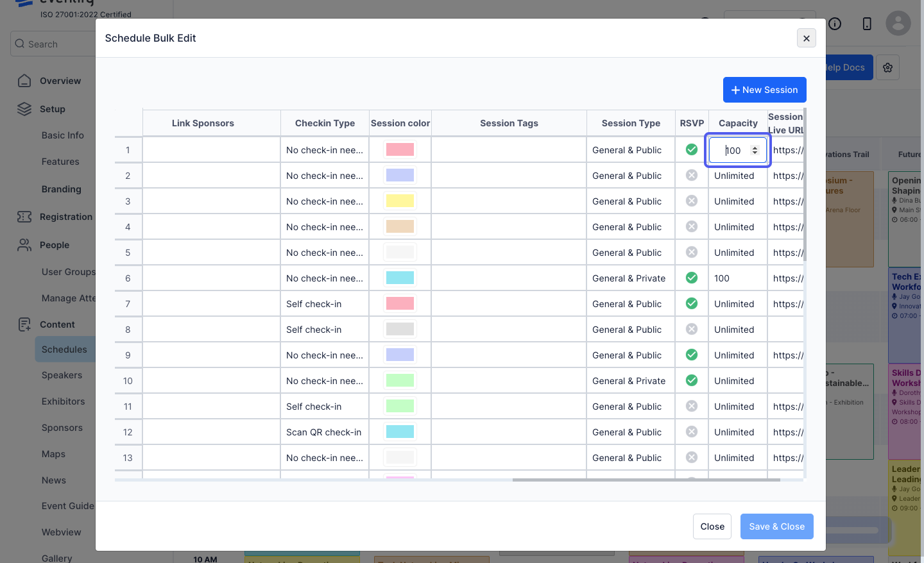924x563 pixels.
Task: Disable RSVP for row 7
Action: pos(692,303)
